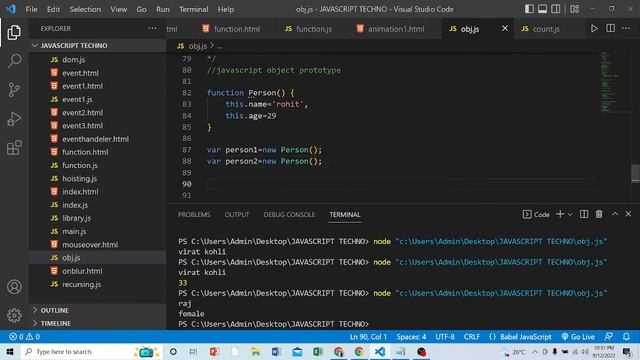
Task: Open dom.js in the explorer
Action: pos(98,60)
